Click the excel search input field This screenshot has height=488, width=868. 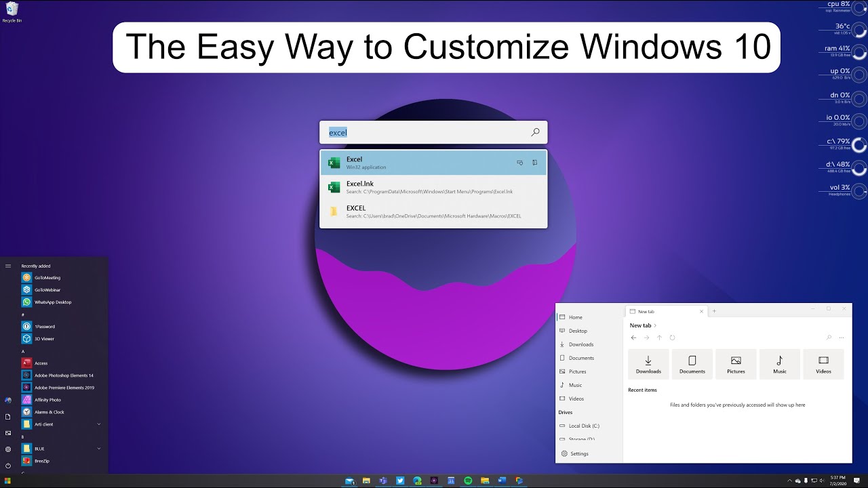427,133
